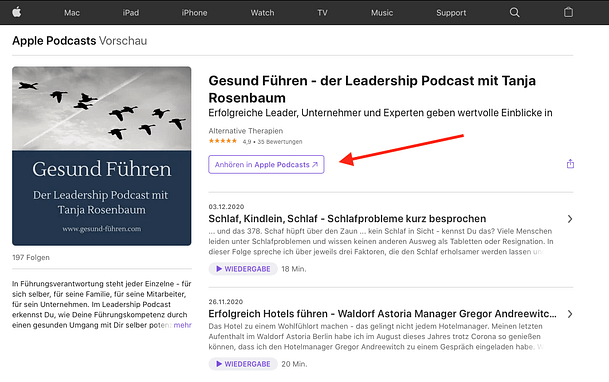The height and width of the screenshot is (382, 609).
Task: Play the Erfolgreich Hotels führen episode
Action: [x=243, y=364]
